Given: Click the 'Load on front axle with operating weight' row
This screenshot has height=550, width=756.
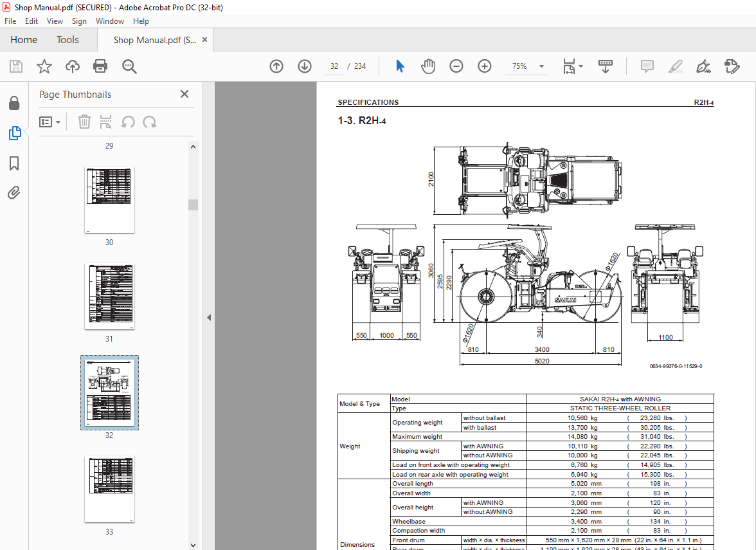Looking at the screenshot, I should click(x=450, y=465).
